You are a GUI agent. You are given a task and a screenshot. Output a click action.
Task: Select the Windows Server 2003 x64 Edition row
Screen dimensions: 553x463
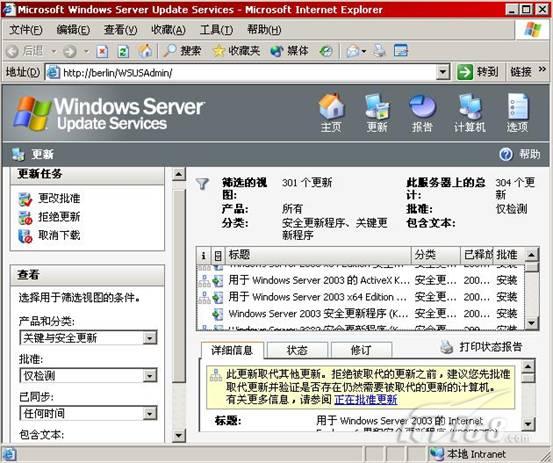(x=360, y=297)
